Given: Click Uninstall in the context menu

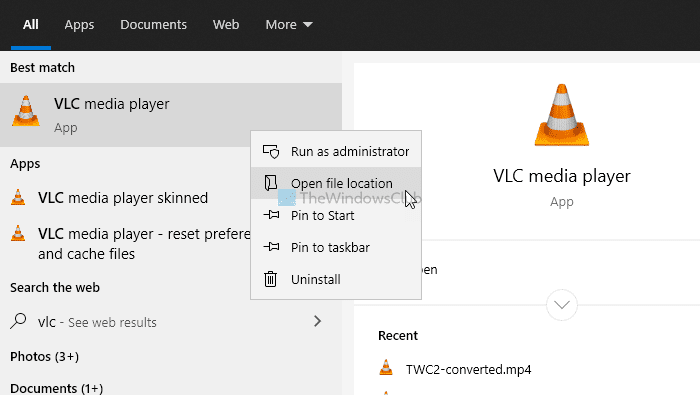Looking at the screenshot, I should pyautogui.click(x=336, y=279).
